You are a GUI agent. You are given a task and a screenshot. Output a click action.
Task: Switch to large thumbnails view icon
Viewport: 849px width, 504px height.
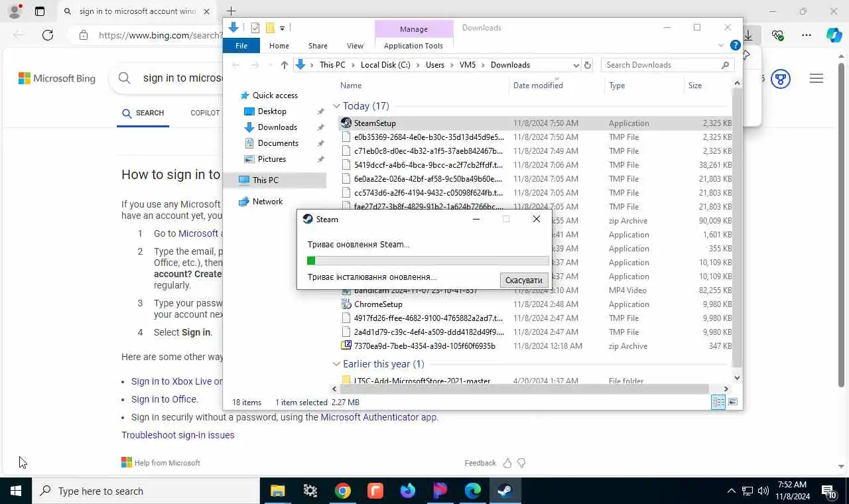pos(733,403)
